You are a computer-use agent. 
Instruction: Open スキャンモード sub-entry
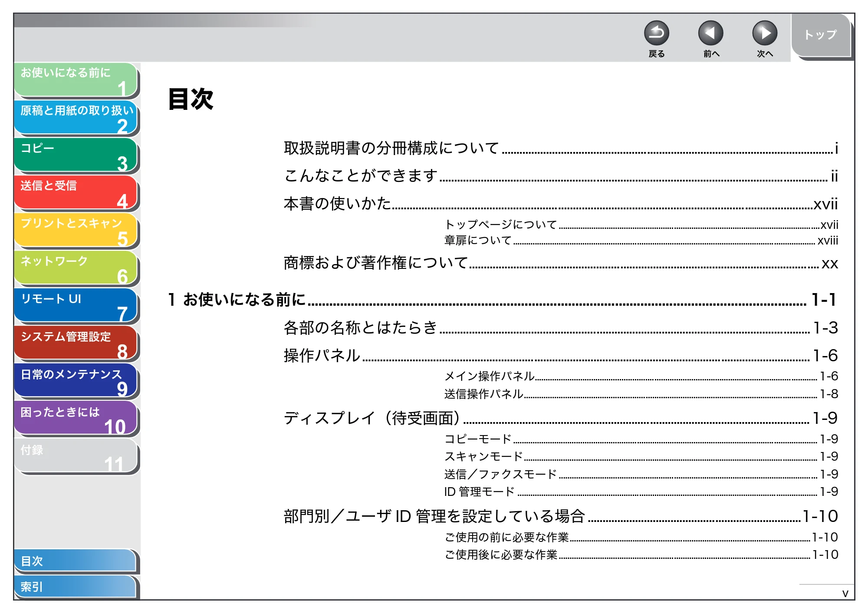(641, 456)
